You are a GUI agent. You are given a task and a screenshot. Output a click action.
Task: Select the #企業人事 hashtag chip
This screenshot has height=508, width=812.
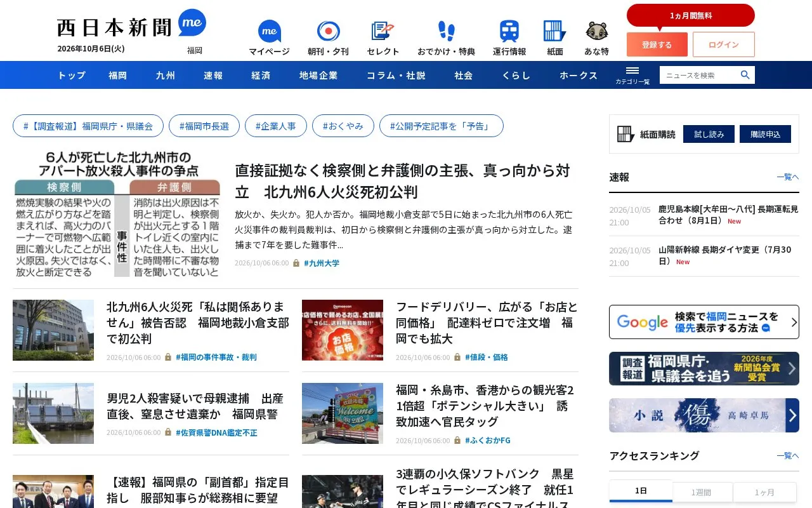tap(276, 126)
